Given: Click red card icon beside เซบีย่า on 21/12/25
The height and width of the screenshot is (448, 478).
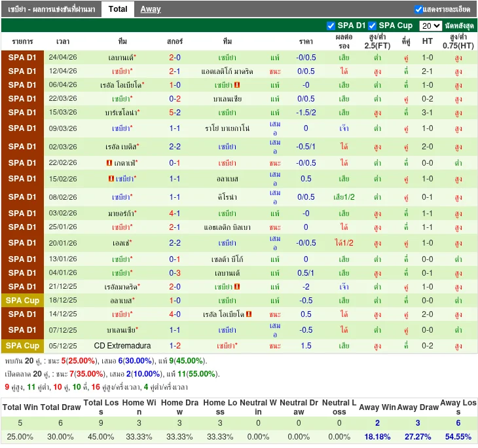Looking at the screenshot, I should pos(237,287).
